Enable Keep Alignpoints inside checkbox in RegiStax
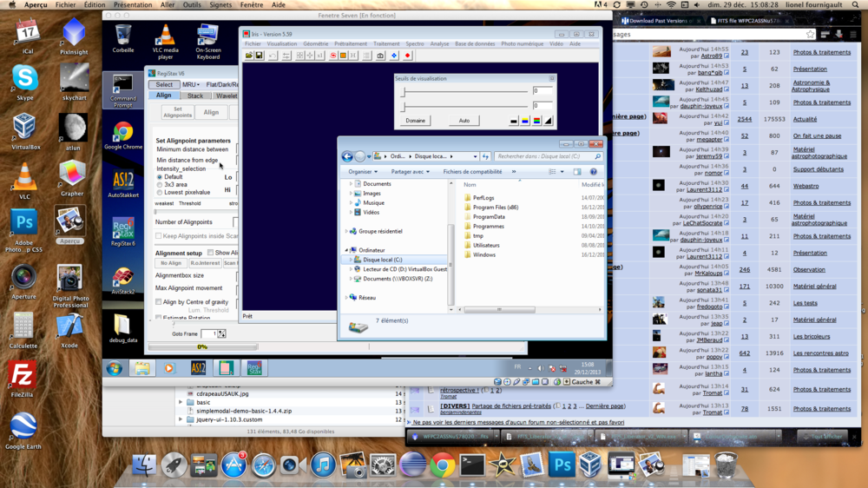 tap(159, 236)
